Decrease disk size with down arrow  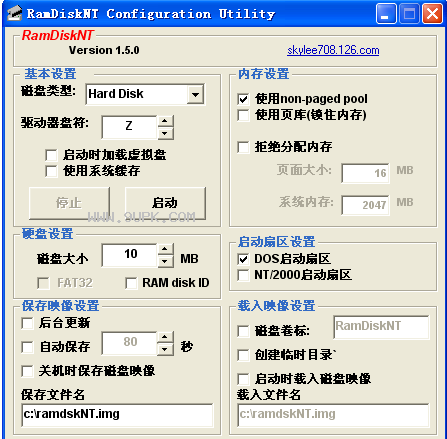tap(165, 261)
